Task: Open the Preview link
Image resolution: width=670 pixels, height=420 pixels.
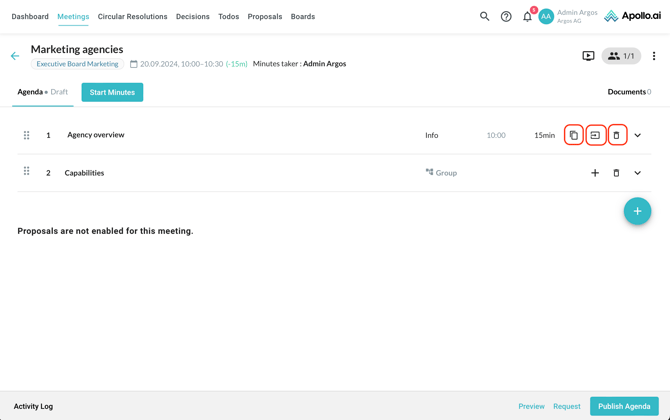Action: pyautogui.click(x=531, y=406)
